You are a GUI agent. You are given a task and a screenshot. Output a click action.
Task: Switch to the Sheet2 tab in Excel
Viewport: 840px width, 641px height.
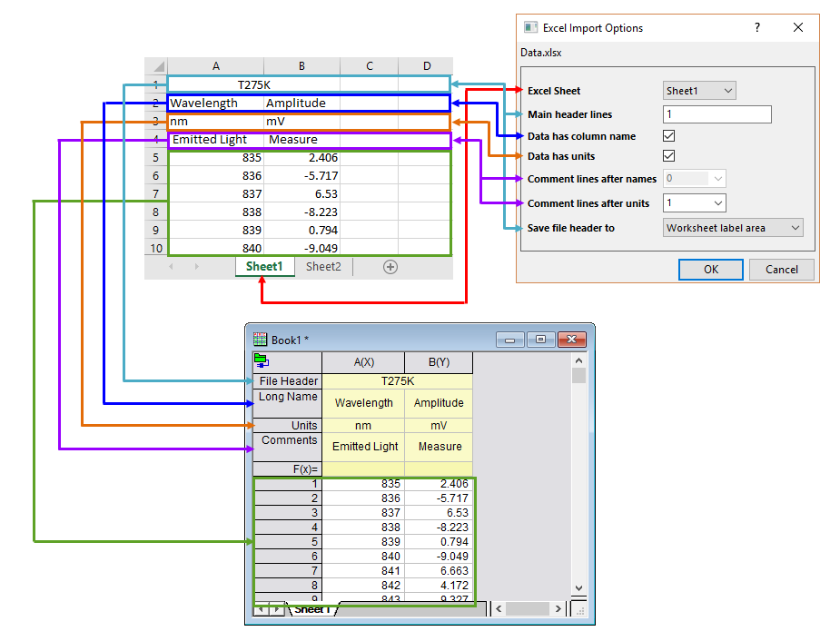pos(323,267)
